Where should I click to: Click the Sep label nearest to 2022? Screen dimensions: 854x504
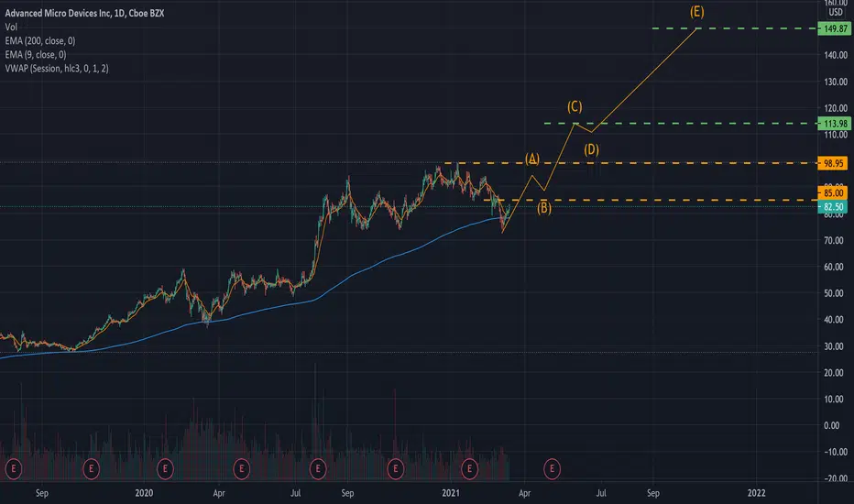(x=653, y=493)
